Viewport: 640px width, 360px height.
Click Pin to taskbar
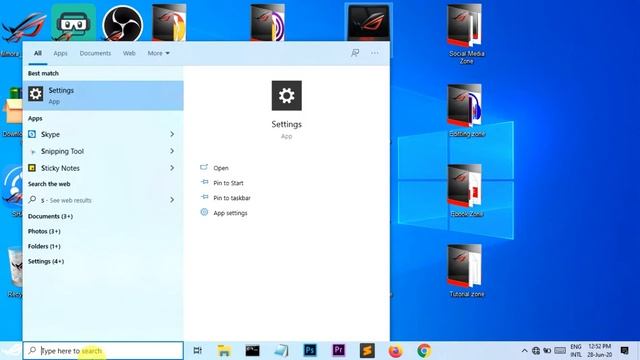[x=232, y=198]
